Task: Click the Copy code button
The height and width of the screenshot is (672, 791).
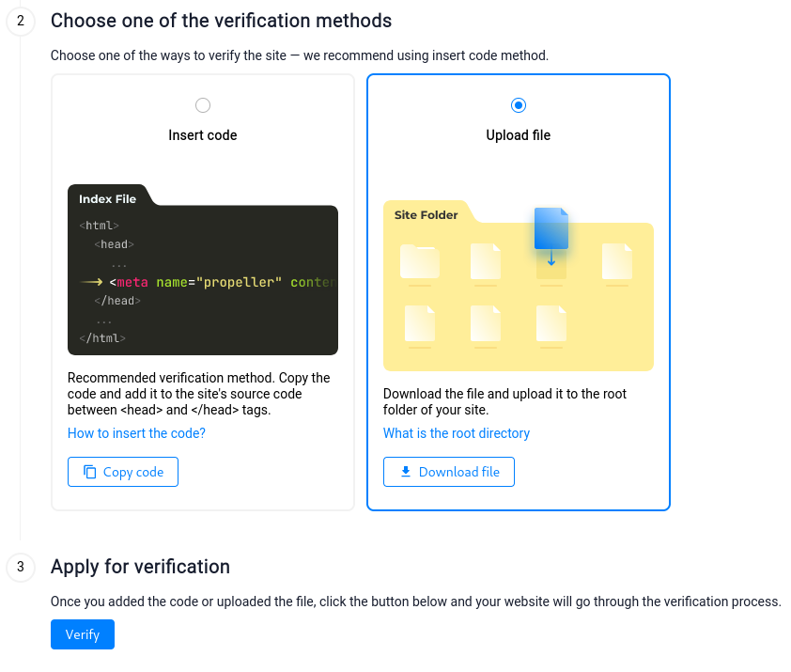Action: click(x=122, y=472)
